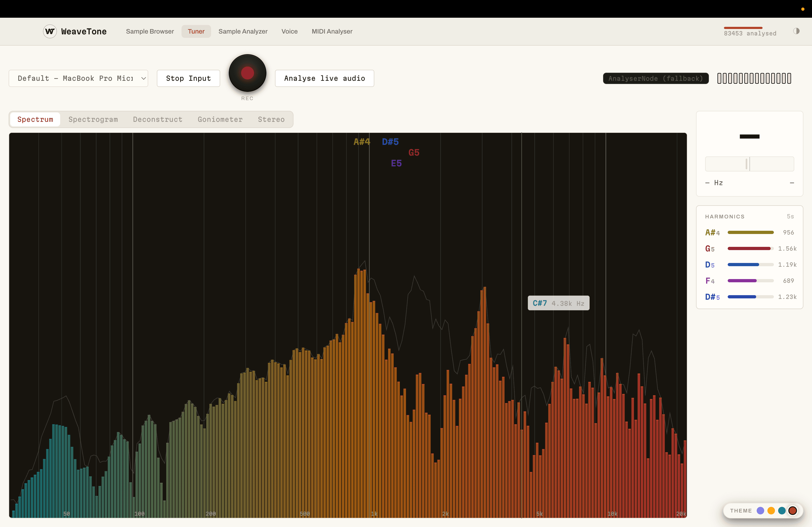Click the D#5 peak label in spectrum
This screenshot has height=527, width=812.
(x=390, y=142)
